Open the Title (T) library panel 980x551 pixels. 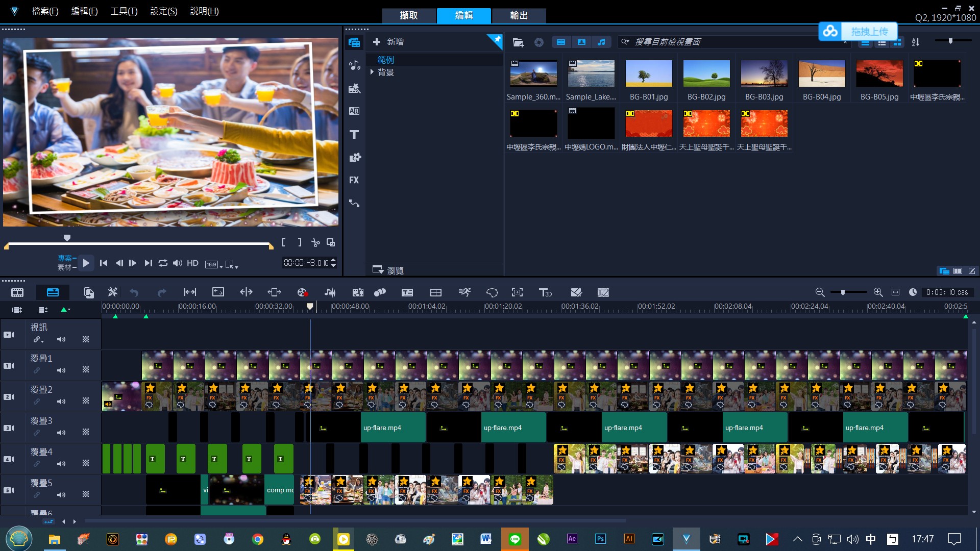coord(354,135)
